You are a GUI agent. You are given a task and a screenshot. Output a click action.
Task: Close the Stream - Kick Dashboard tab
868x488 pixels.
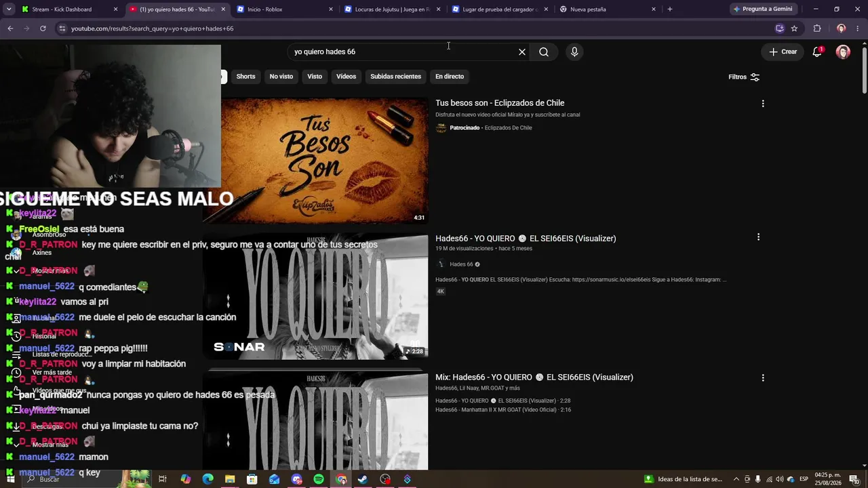115,9
